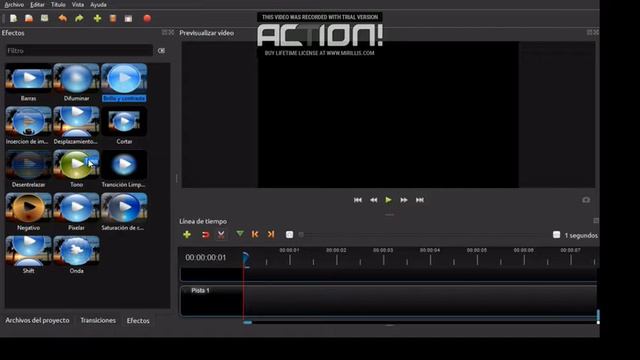Choose a profile from the toolbar icon
Image resolution: width=640 pixels, height=360 pixels.
click(113, 18)
